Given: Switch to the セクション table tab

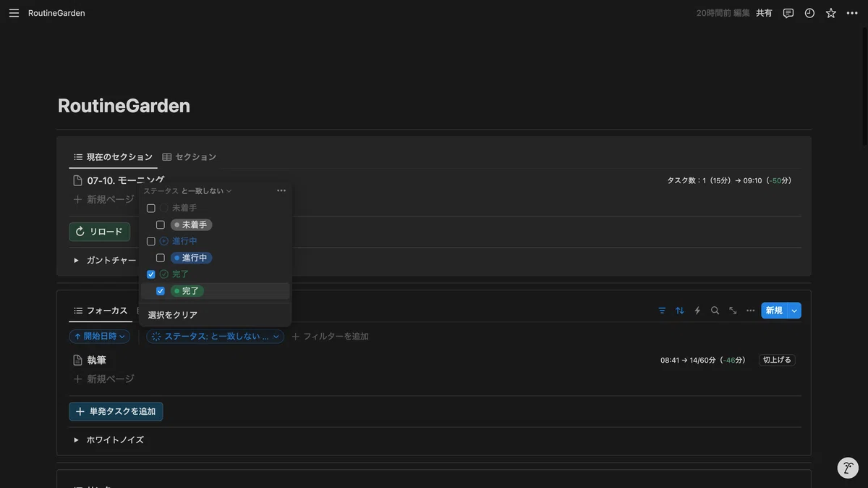Looking at the screenshot, I should [190, 156].
